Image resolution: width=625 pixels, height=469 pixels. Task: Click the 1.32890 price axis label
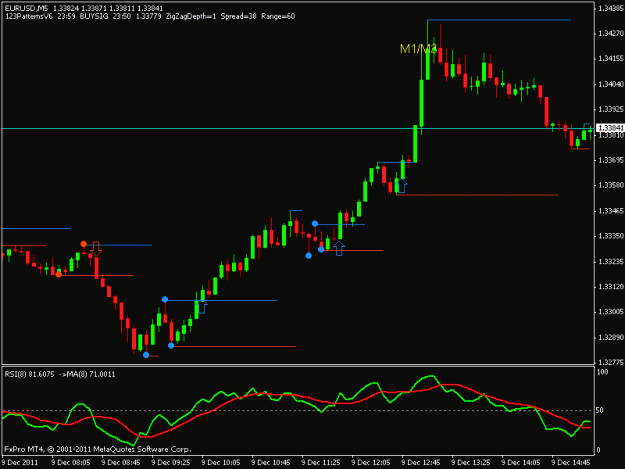click(611, 338)
